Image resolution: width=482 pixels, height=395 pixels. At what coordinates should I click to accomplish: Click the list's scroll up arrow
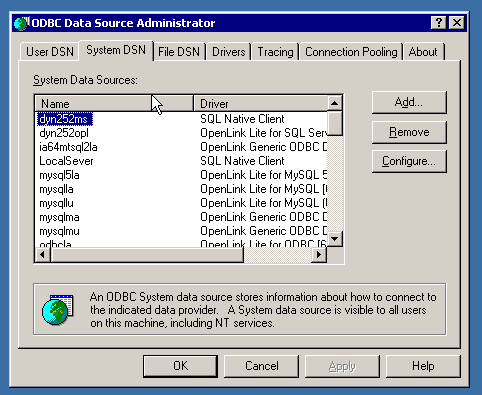pyautogui.click(x=335, y=103)
